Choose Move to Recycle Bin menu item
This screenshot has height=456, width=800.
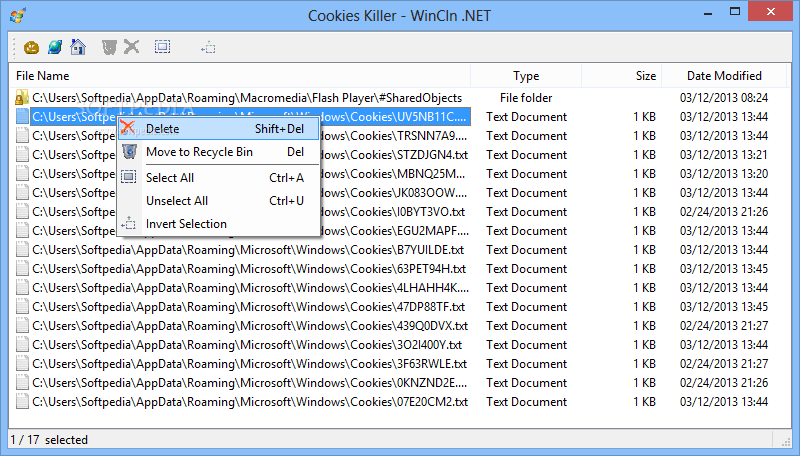[218, 152]
